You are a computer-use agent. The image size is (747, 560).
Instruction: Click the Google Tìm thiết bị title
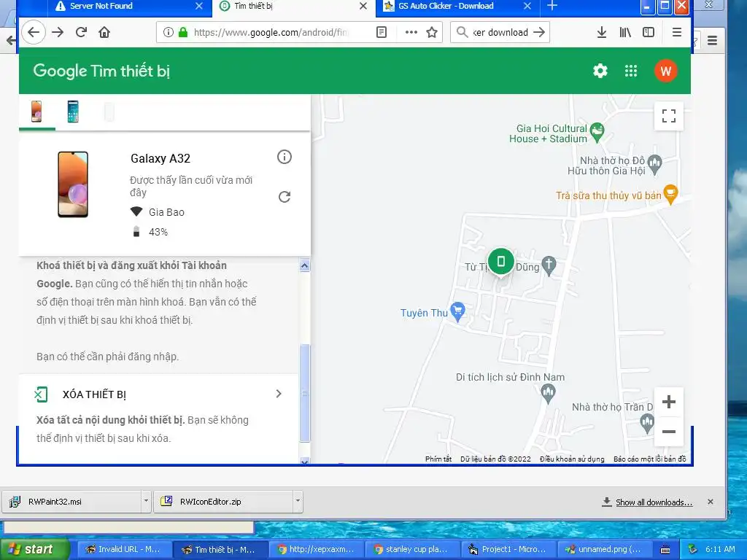tap(101, 71)
